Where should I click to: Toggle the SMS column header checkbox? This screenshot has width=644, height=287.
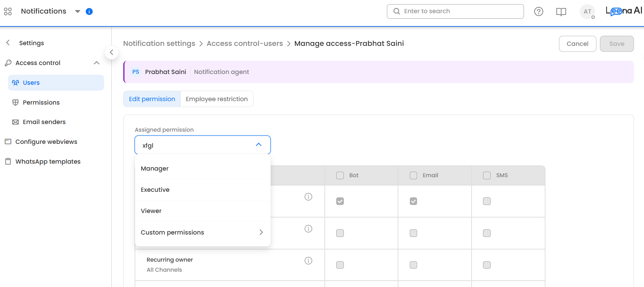coord(487,175)
